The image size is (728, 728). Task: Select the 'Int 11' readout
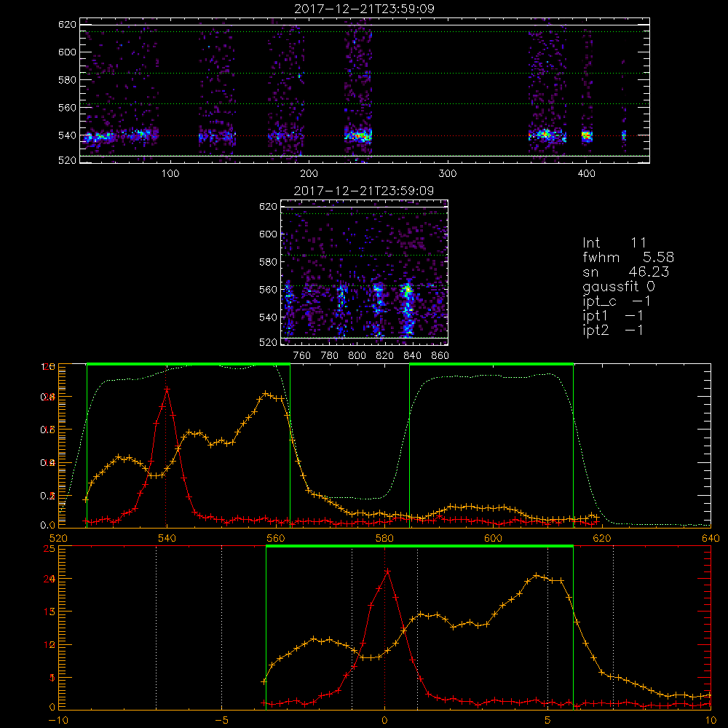[614, 243]
